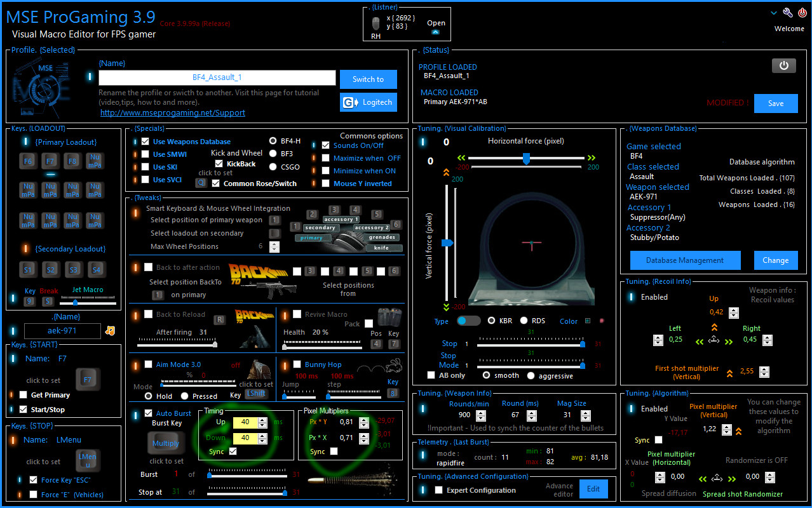812x508 pixels.
Task: Click the Logitech button
Action: [369, 102]
